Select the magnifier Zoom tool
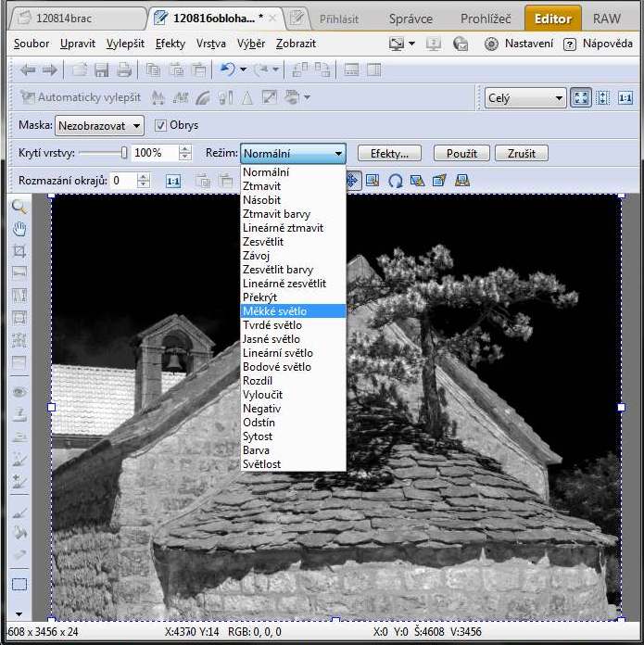The height and width of the screenshot is (645, 644). coord(19,207)
